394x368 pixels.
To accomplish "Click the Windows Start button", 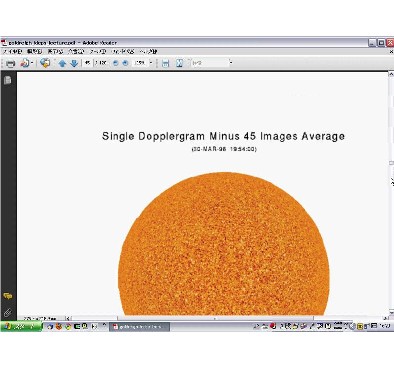I will 21,327.
